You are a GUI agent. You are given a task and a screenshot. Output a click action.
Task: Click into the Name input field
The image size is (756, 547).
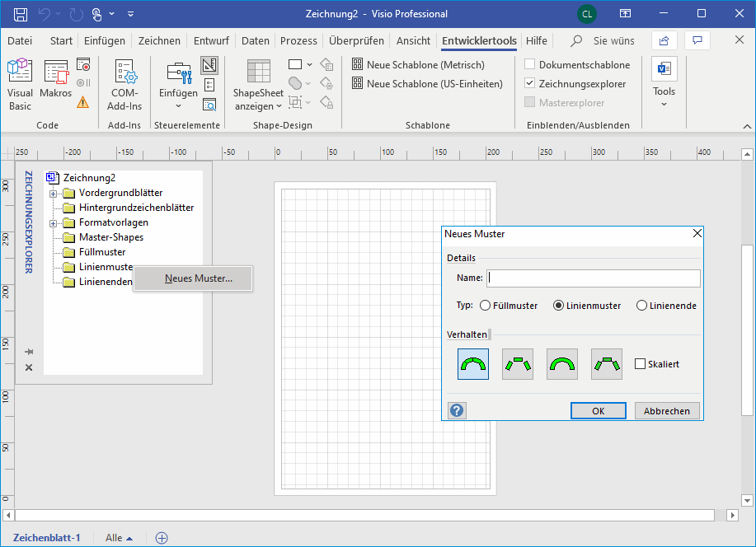[593, 278]
